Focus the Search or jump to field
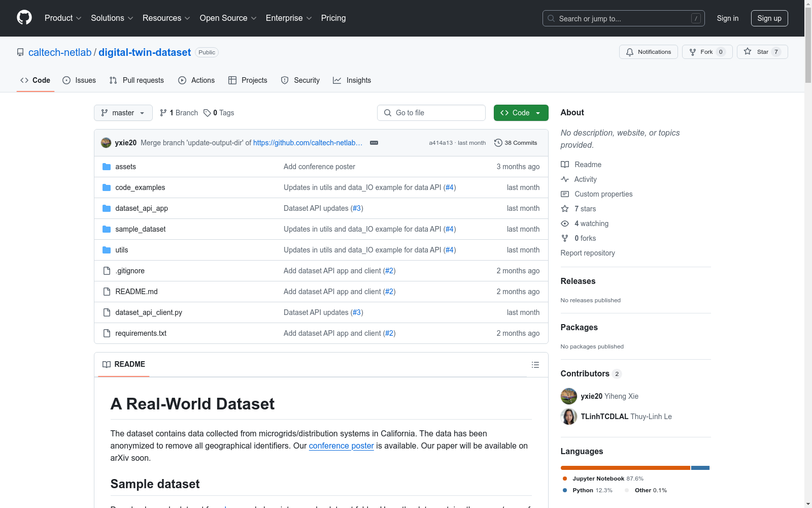Image resolution: width=812 pixels, height=508 pixels. [624, 18]
